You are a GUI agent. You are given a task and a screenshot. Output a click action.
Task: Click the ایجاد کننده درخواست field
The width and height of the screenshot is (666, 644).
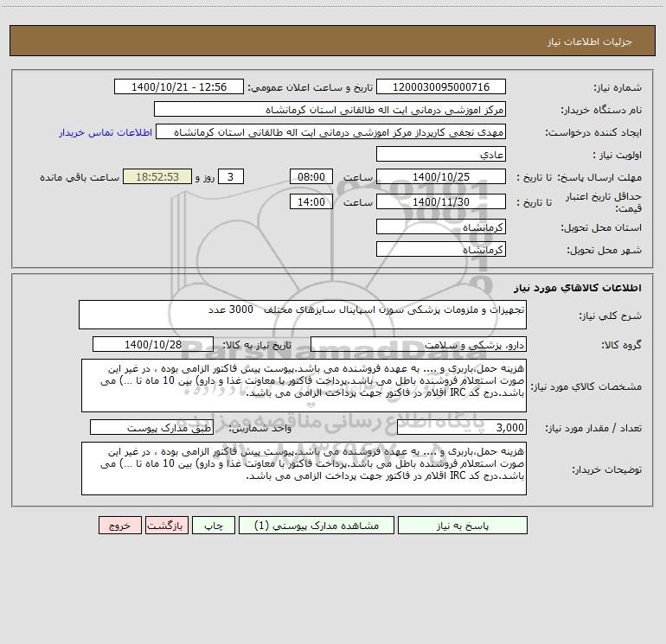(x=331, y=132)
